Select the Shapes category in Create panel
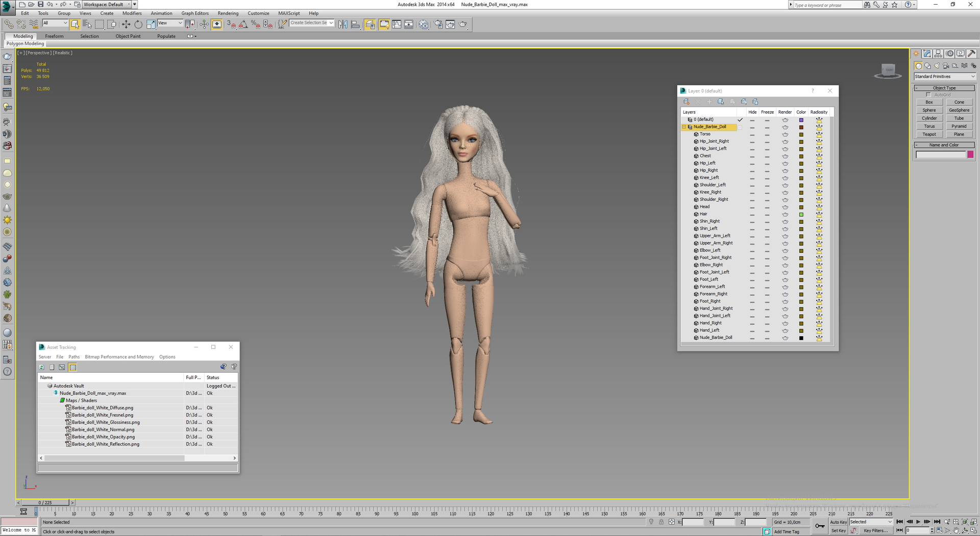Image resolution: width=980 pixels, height=536 pixels. click(x=927, y=66)
